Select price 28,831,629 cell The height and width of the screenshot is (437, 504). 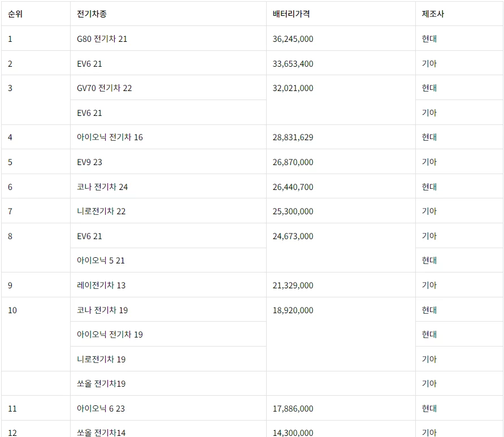pos(341,137)
